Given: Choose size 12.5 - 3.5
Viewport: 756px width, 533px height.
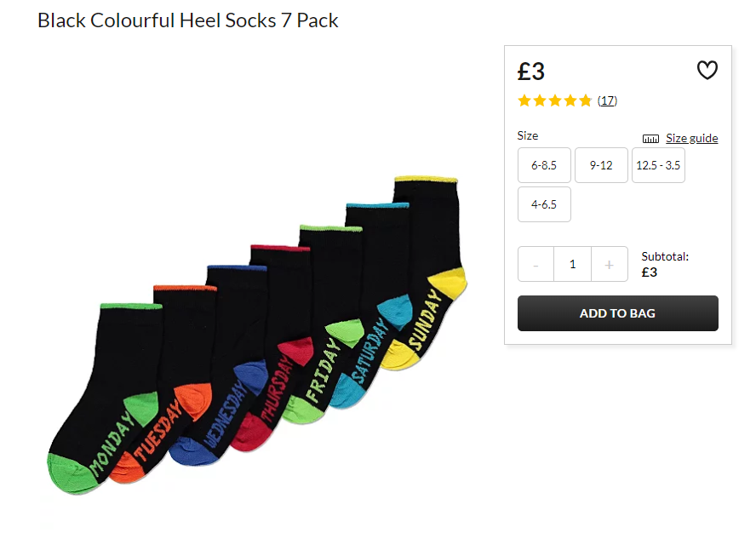Looking at the screenshot, I should point(658,165).
